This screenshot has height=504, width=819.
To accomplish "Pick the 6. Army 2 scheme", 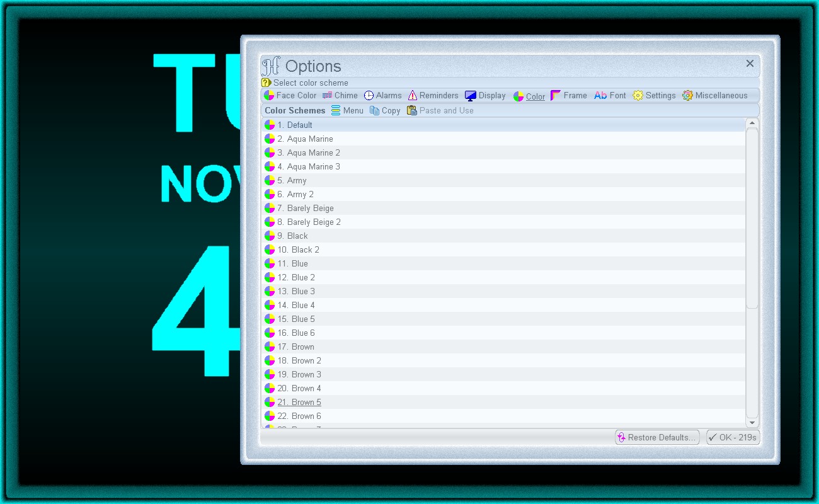I will click(x=503, y=194).
